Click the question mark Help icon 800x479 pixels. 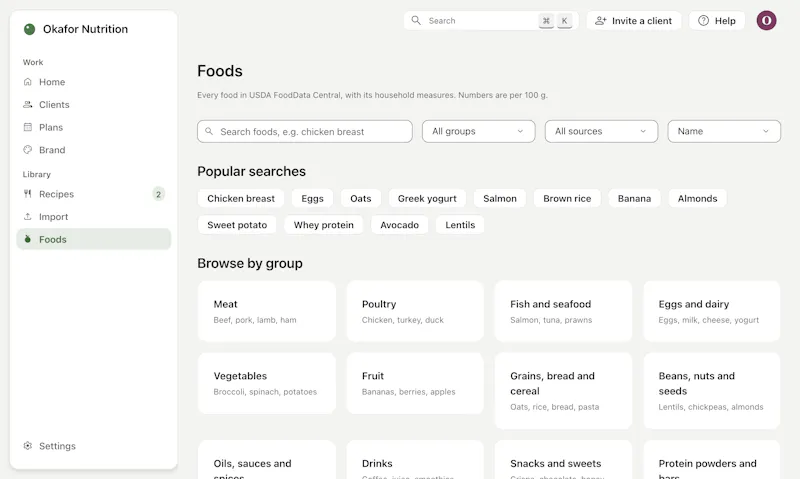tap(704, 20)
